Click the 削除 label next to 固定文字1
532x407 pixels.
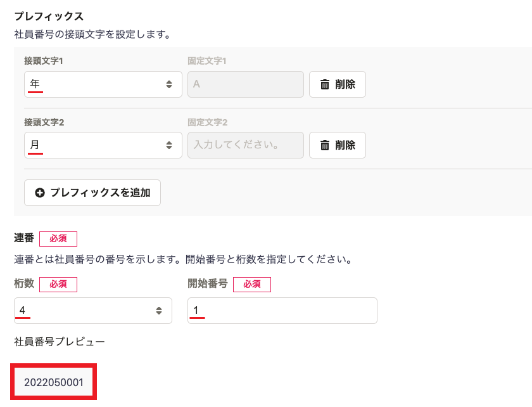(x=345, y=84)
